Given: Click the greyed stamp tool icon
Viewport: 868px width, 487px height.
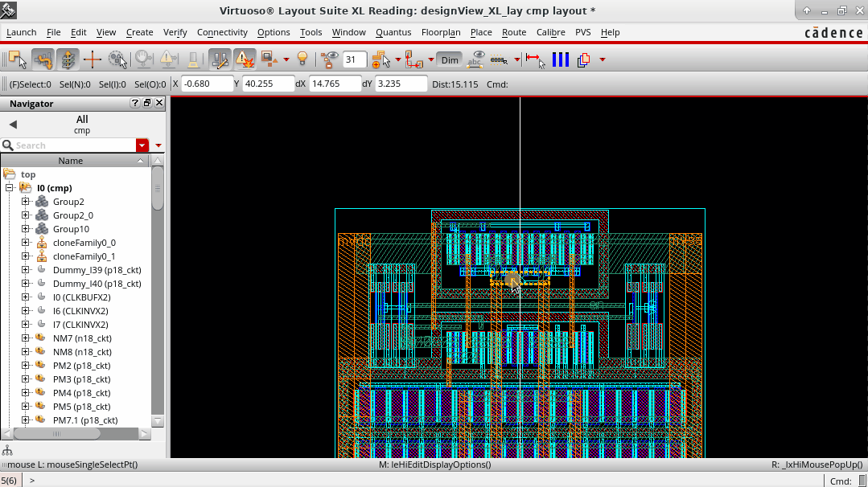Looking at the screenshot, I should pos(193,59).
